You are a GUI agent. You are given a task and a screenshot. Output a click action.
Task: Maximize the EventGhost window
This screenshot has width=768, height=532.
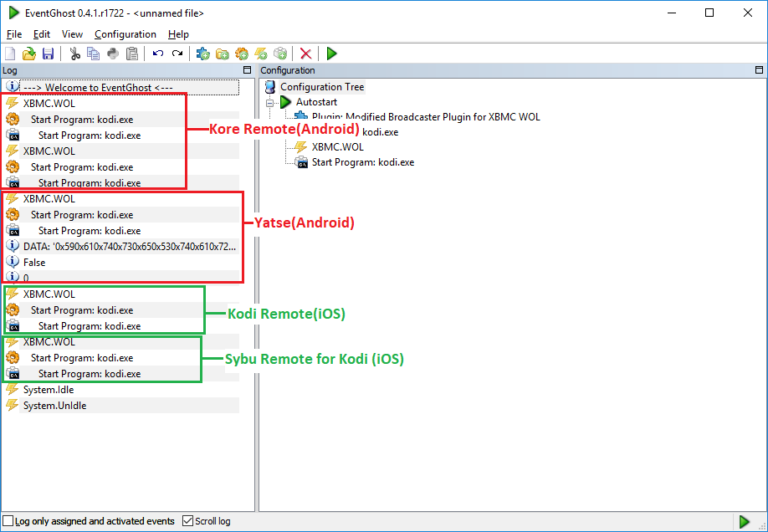pyautogui.click(x=709, y=13)
